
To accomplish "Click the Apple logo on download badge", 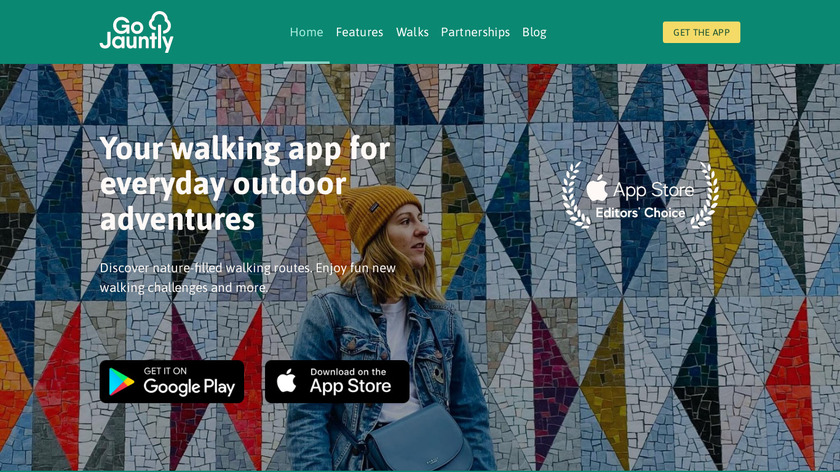I will [x=287, y=381].
